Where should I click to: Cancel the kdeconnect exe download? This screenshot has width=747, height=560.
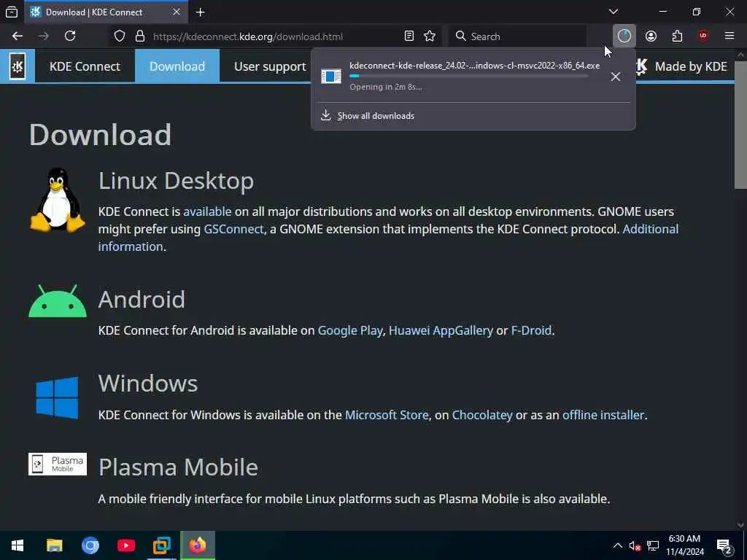(x=616, y=77)
